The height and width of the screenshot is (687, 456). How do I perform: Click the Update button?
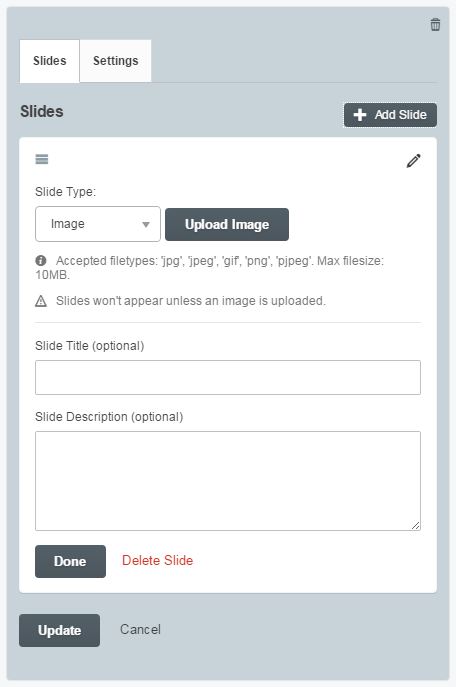59,630
